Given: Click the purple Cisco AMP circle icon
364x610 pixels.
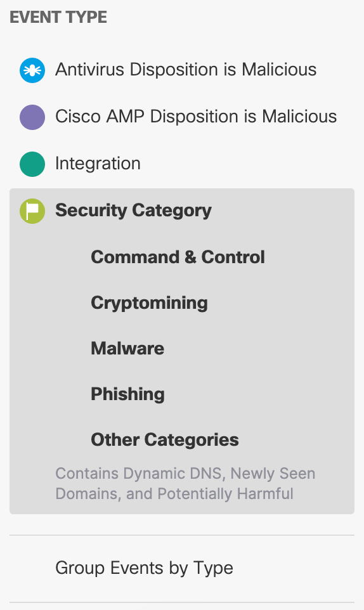Looking at the screenshot, I should pos(32,117).
